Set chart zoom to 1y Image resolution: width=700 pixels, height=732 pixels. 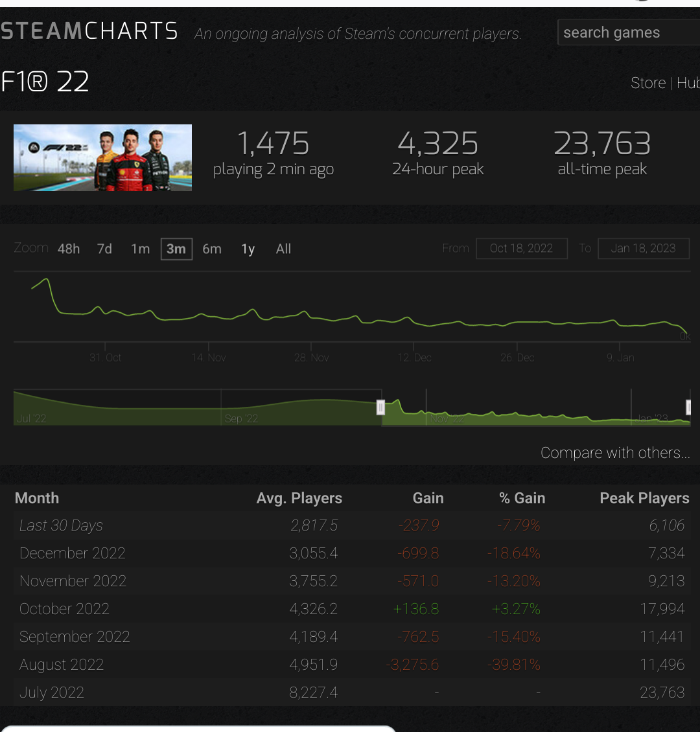248,249
